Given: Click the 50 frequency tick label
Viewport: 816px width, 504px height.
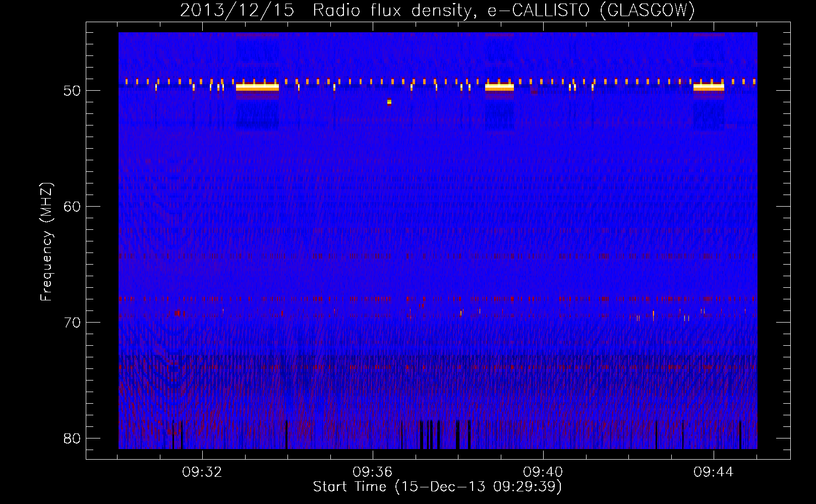Looking at the screenshot, I should point(72,91).
